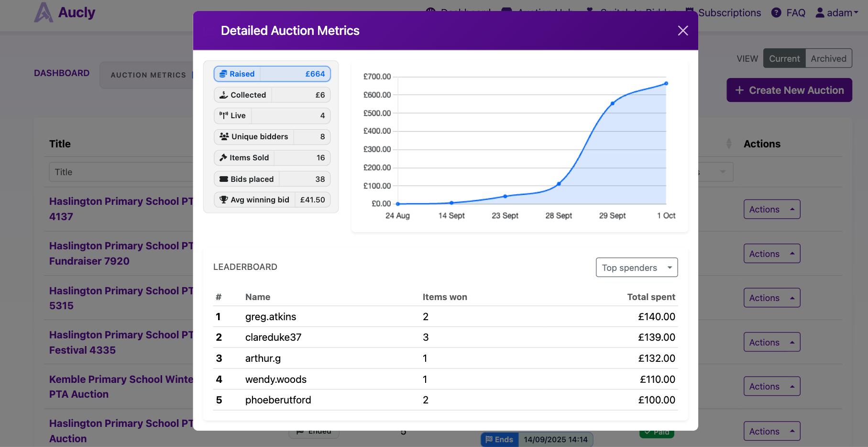Select the Avg winning bid trophy icon
868x447 pixels.
pos(223,200)
